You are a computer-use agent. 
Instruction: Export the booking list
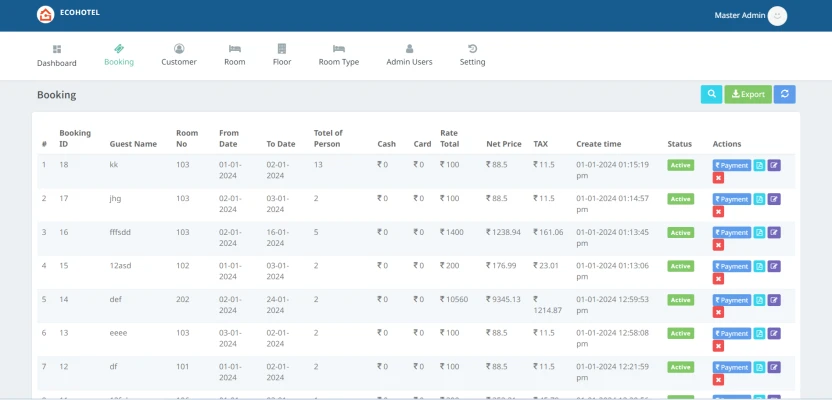click(x=748, y=94)
